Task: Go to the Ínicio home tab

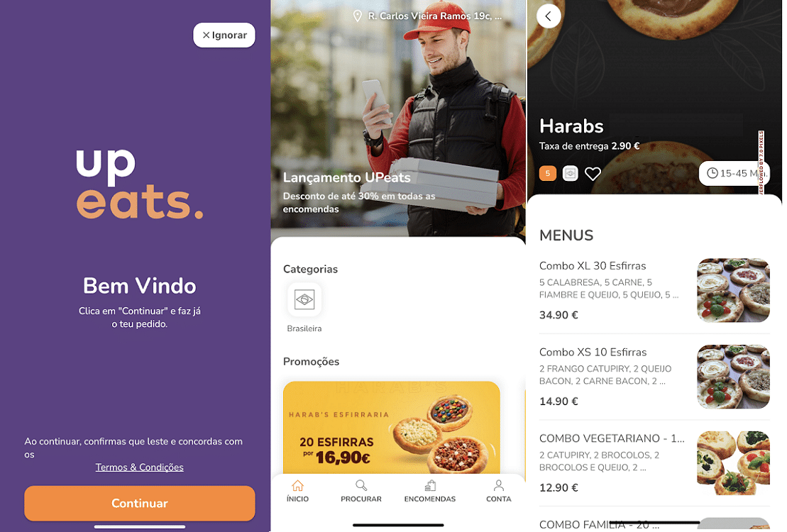Action: [297, 492]
